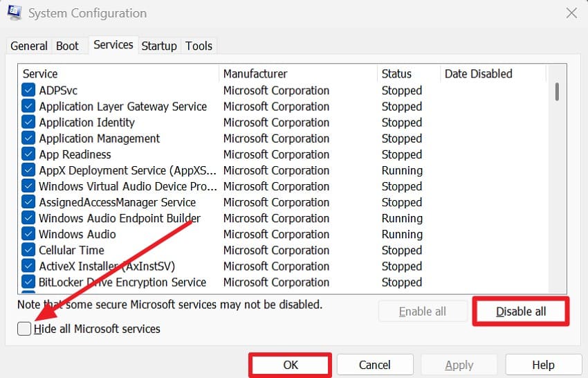Click Running status of Windows Audio row

tap(402, 234)
